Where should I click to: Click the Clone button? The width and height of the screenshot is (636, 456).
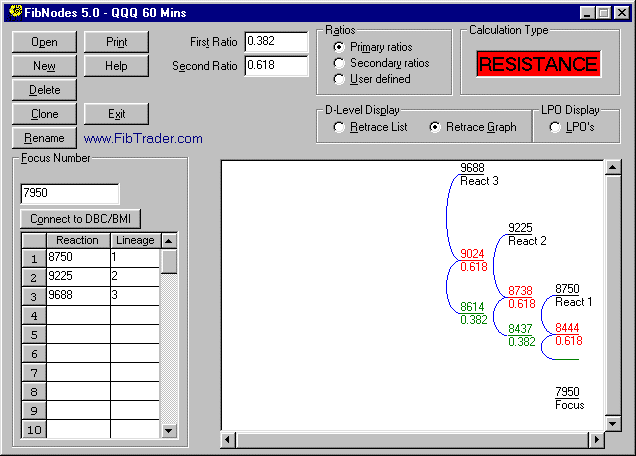point(44,114)
